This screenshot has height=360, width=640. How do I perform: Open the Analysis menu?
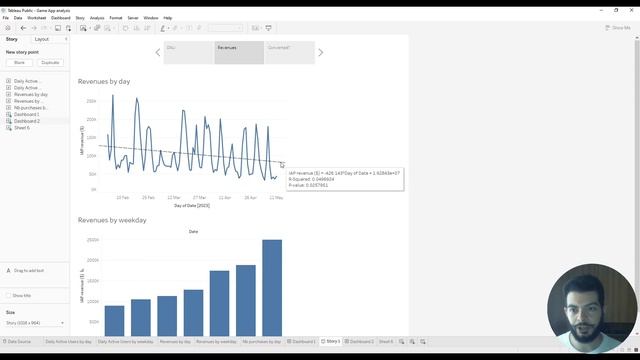(97, 18)
